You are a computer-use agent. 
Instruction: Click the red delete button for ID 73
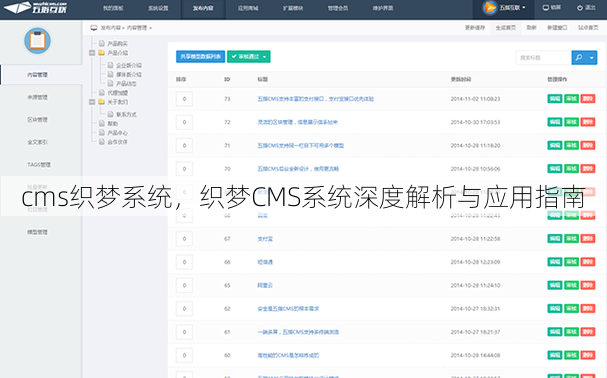(588, 99)
